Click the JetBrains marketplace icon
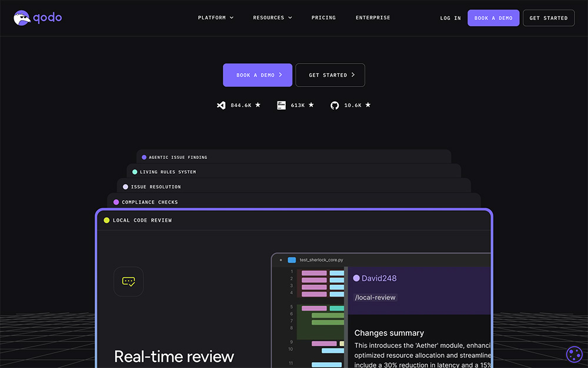Viewport: 588px width, 368px height. click(x=282, y=105)
